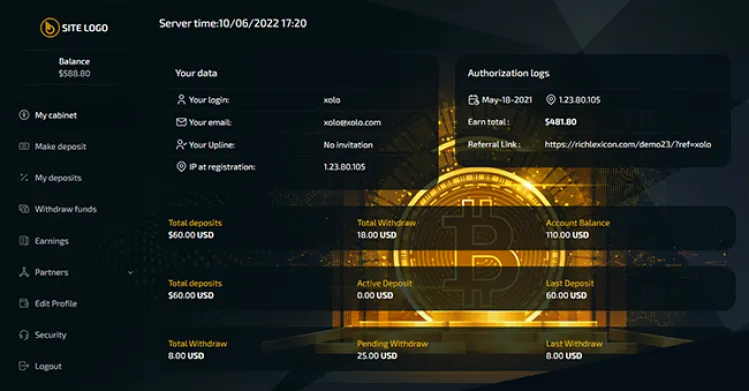Viewport: 749px width, 391px height.
Task: Click the location pin in Authorization logs
Action: (551, 99)
